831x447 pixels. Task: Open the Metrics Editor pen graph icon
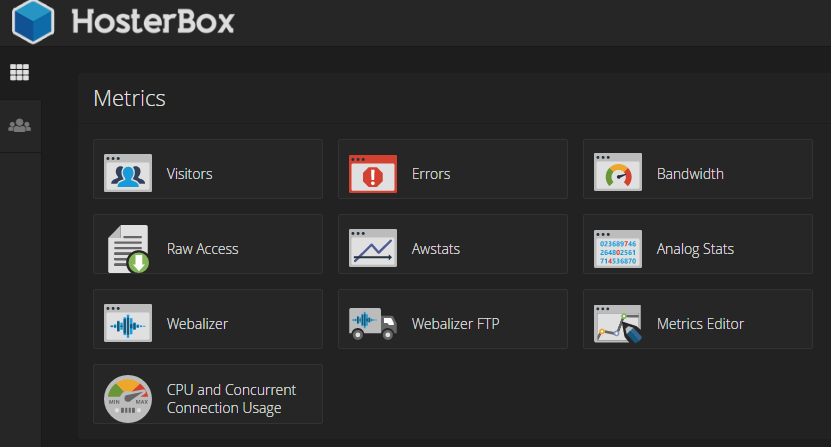click(618, 323)
